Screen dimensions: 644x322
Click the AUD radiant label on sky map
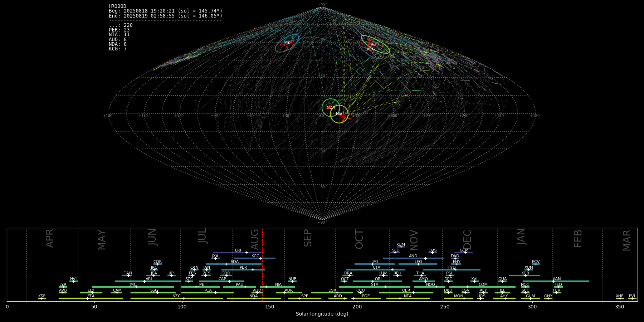coord(375,44)
